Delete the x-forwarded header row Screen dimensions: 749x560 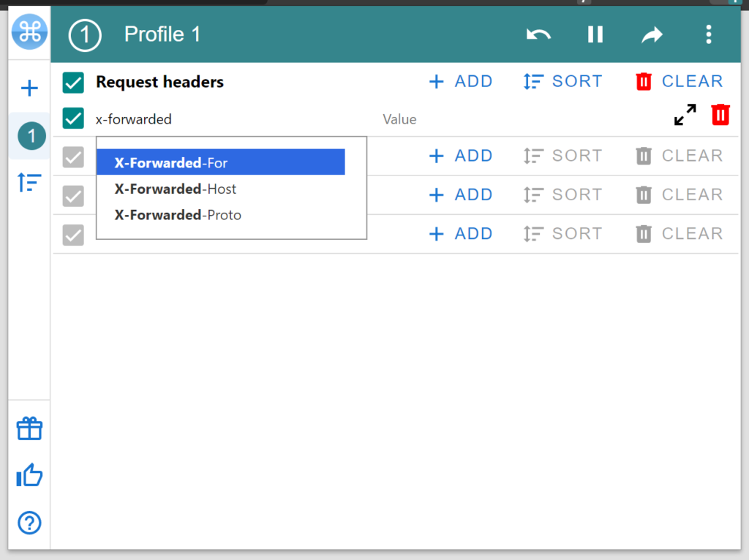(x=720, y=115)
